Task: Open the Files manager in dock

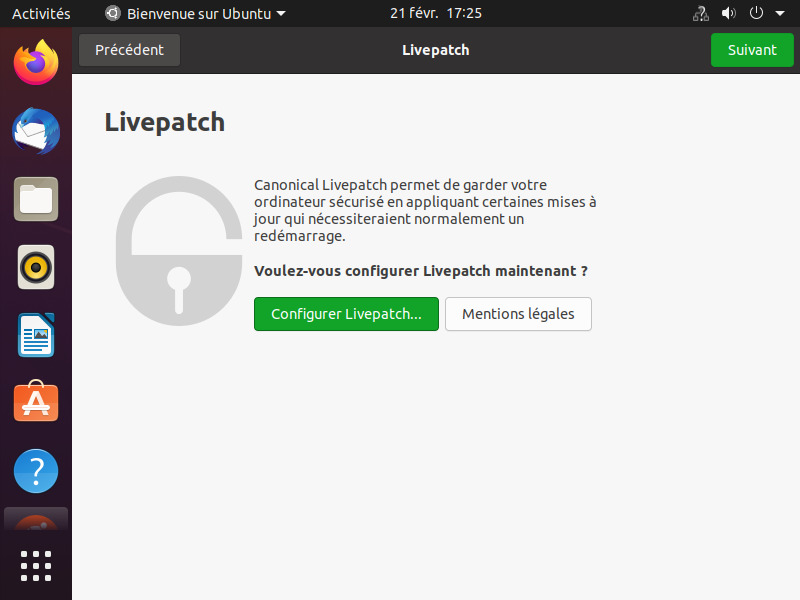Action: pos(36,199)
